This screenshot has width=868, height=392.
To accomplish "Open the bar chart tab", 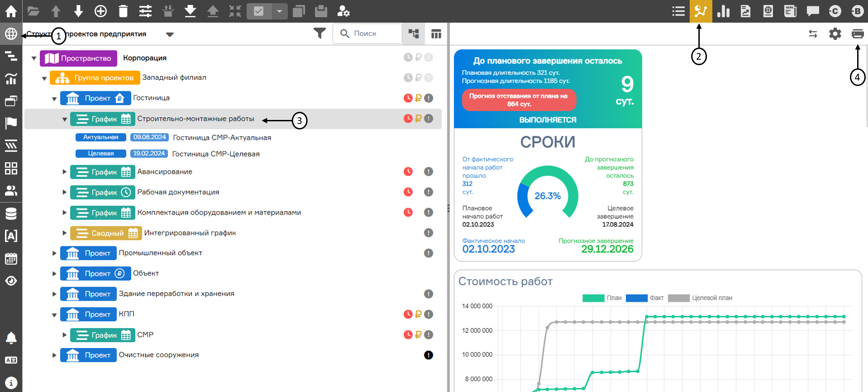I will 723,11.
